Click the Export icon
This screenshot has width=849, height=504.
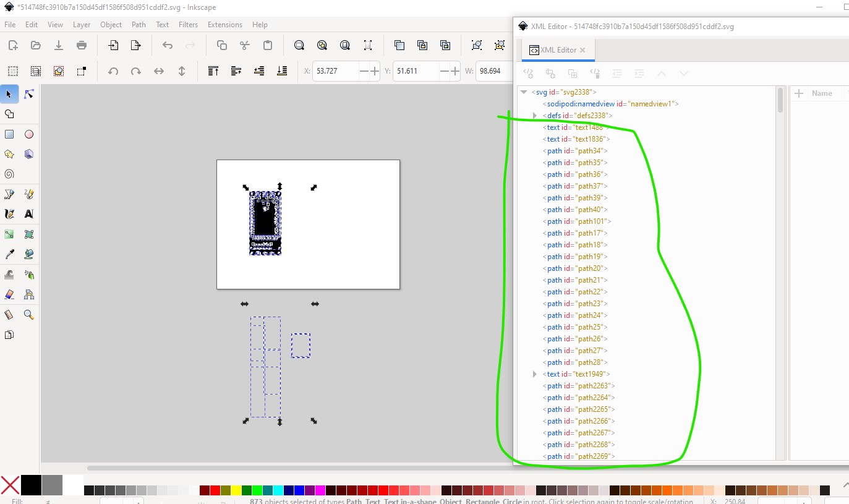(x=136, y=45)
